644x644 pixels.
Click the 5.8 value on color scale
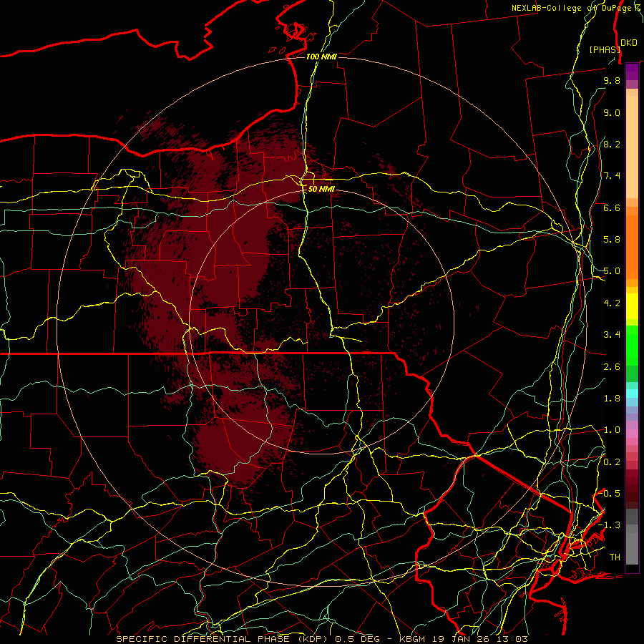612,240
